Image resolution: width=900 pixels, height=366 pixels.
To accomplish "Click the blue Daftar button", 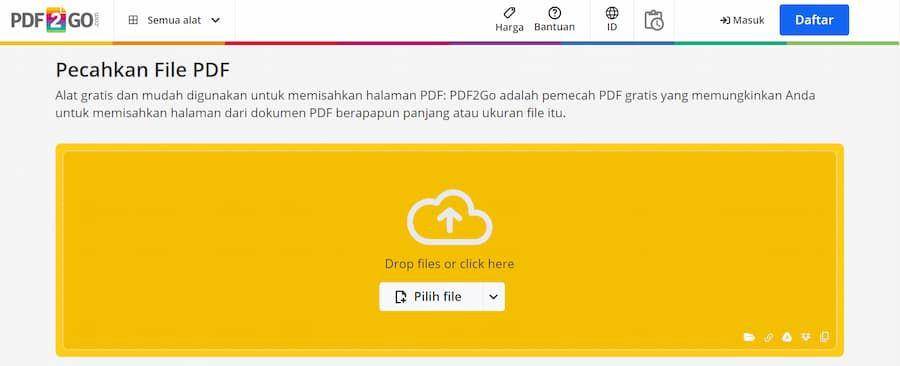I will pyautogui.click(x=814, y=20).
